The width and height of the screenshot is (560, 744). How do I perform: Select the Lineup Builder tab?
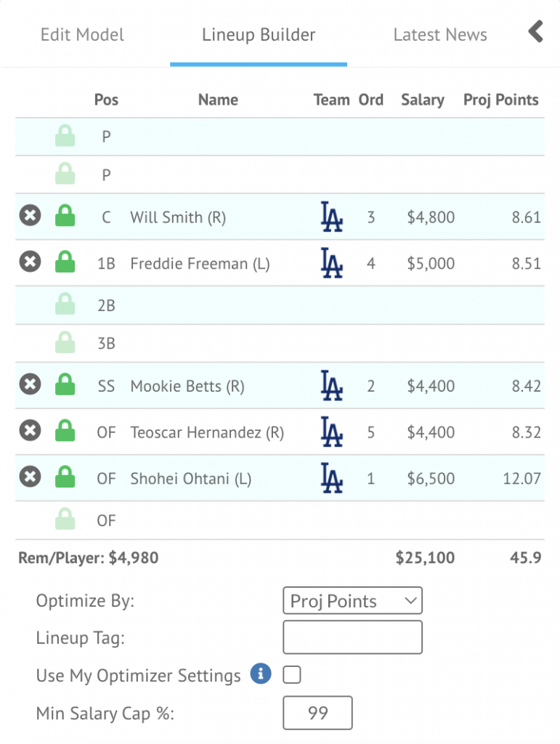tap(259, 35)
